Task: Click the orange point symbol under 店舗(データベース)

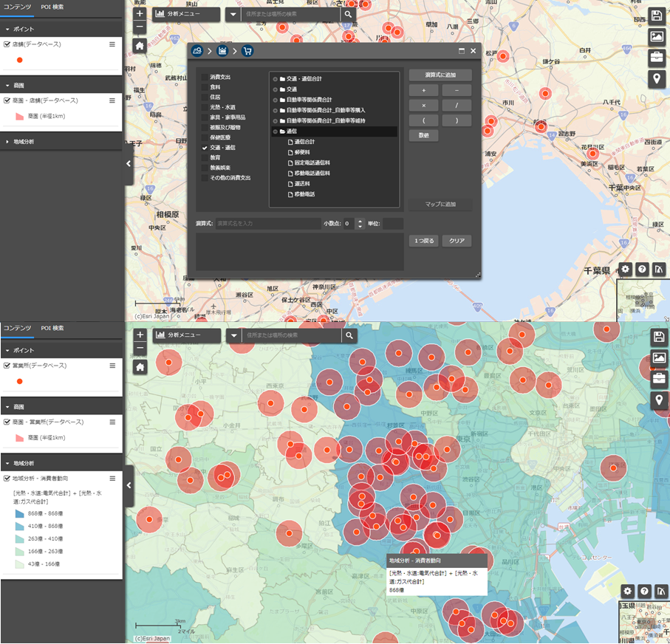Action: 20,59
